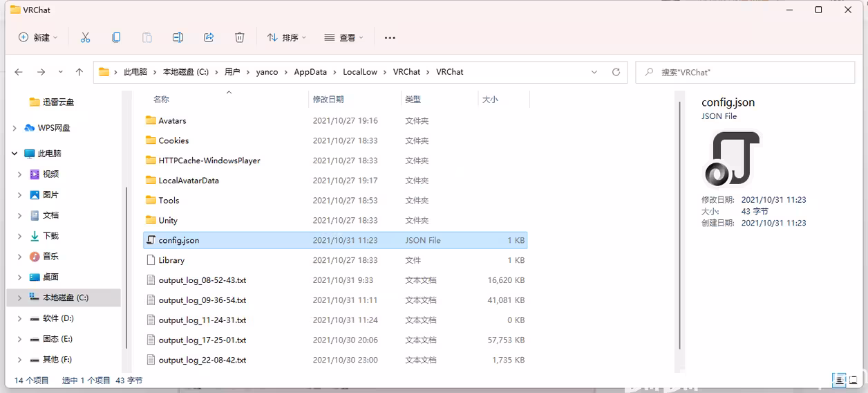The height and width of the screenshot is (393, 868).
Task: Open address bar history dropdown chevron
Action: point(594,72)
